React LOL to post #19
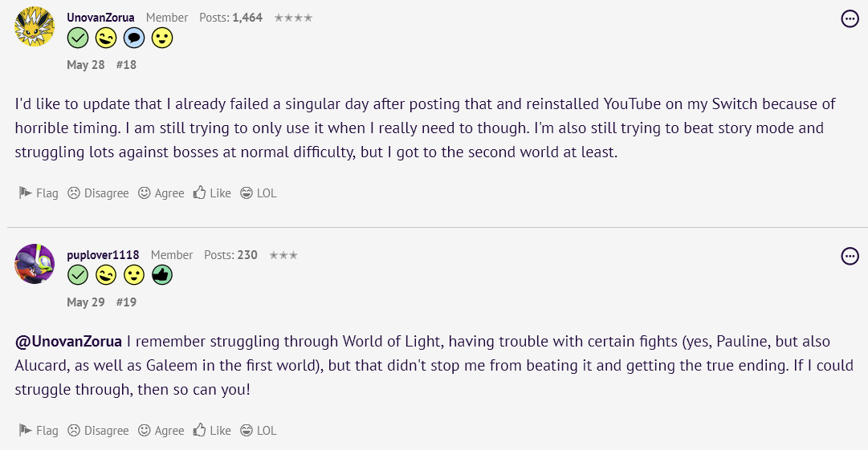This screenshot has height=450, width=868. pos(258,431)
